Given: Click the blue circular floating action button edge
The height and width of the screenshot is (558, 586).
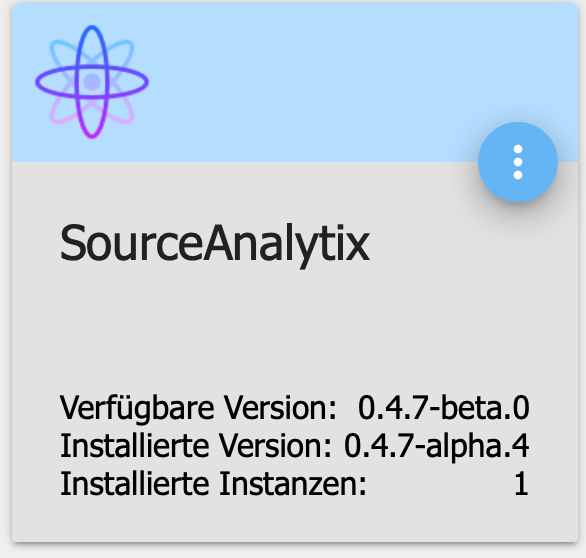Looking at the screenshot, I should tap(483, 162).
